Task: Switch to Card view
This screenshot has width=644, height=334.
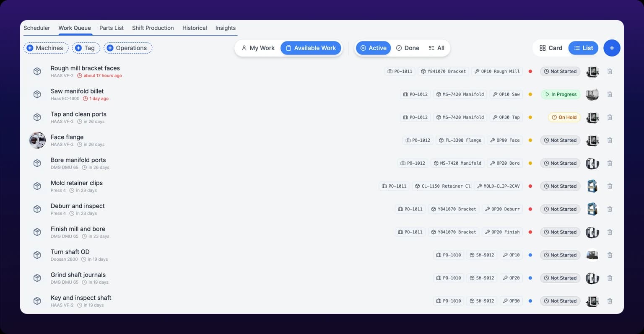Action: pos(551,48)
